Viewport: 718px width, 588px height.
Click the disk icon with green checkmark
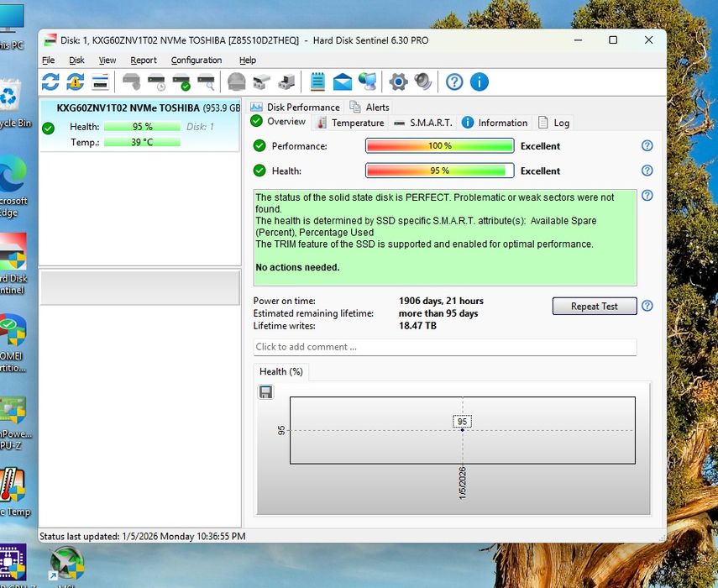click(x=181, y=82)
